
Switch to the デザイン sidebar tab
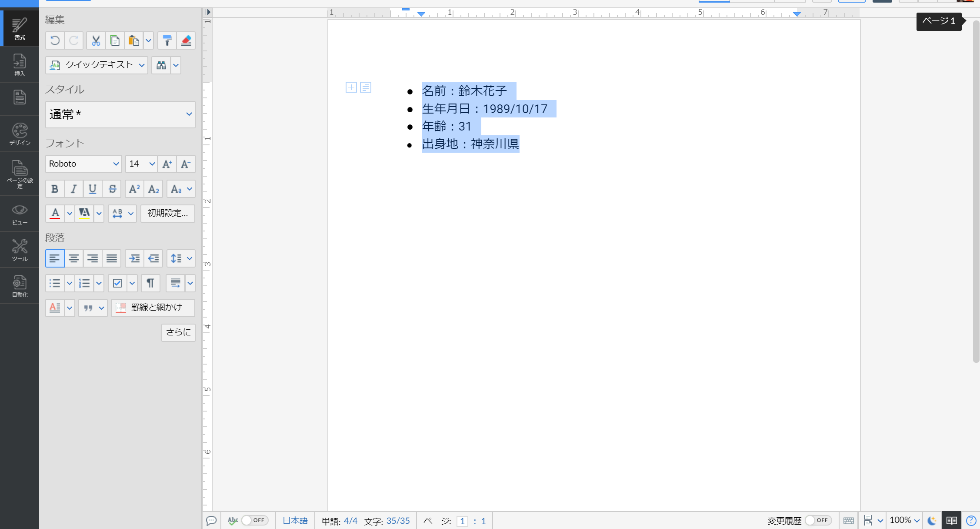point(20,134)
